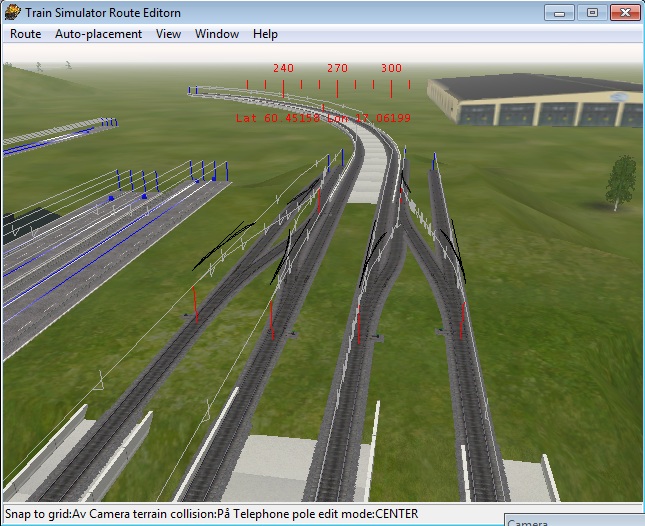Open the Window menu
Image resolution: width=645 pixels, height=526 pixels.
click(217, 34)
